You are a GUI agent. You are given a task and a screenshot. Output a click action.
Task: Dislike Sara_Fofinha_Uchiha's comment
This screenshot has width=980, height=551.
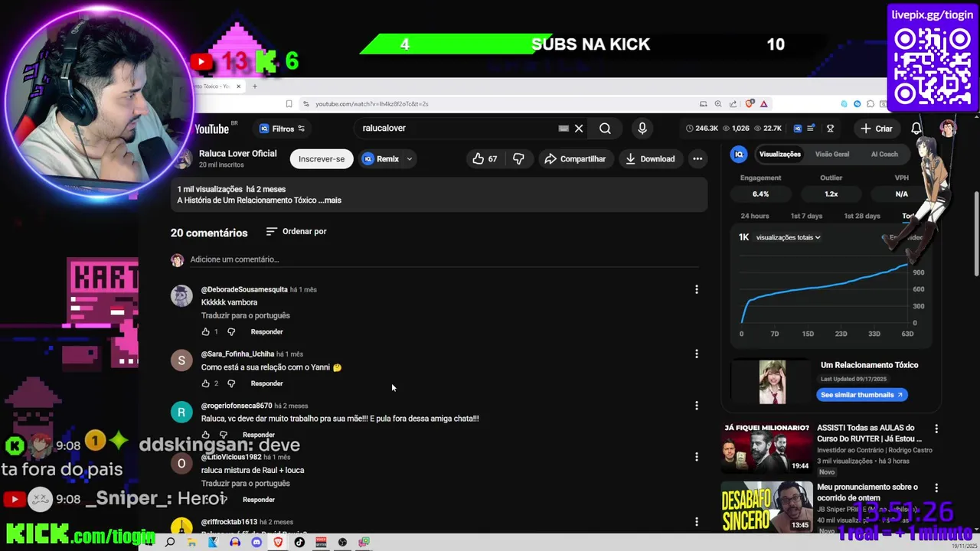tap(230, 383)
